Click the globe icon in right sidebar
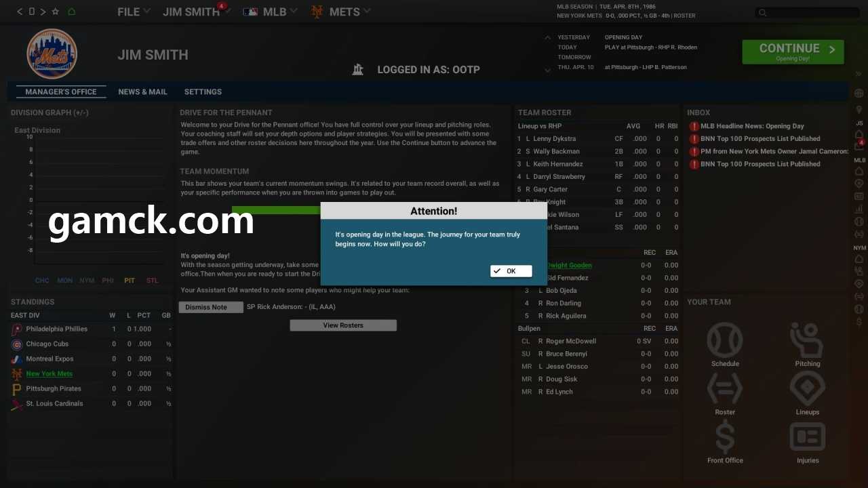Image resolution: width=868 pixels, height=488 pixels. pyautogui.click(x=859, y=93)
